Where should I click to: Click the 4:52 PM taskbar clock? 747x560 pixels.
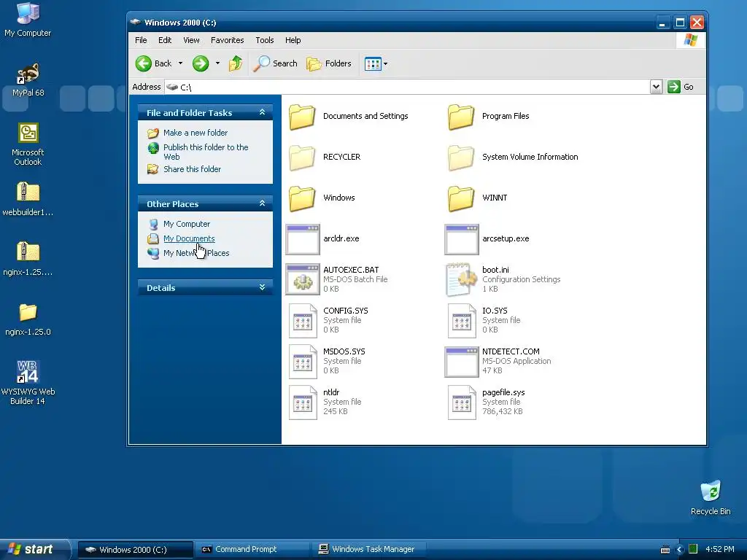720,549
